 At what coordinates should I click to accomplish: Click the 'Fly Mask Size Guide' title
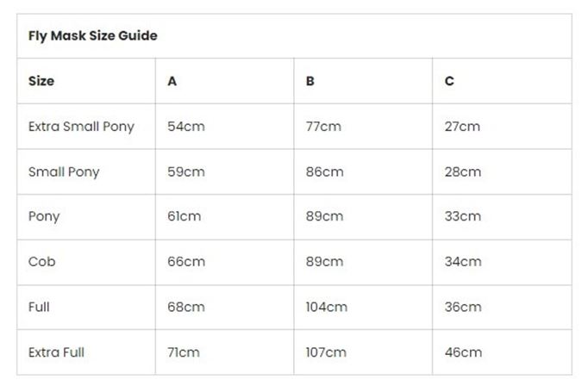tap(93, 36)
